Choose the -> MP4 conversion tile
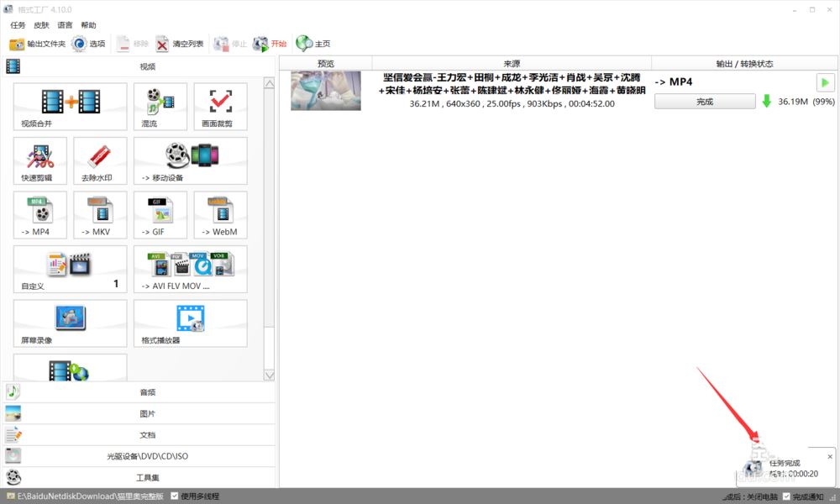The image size is (840, 504). tap(40, 215)
